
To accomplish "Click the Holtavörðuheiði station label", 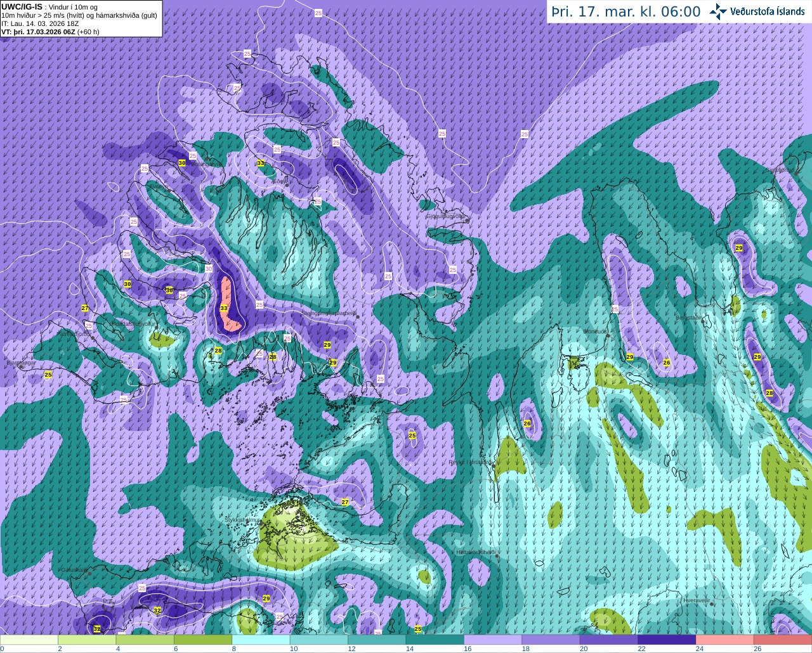I will [x=476, y=552].
